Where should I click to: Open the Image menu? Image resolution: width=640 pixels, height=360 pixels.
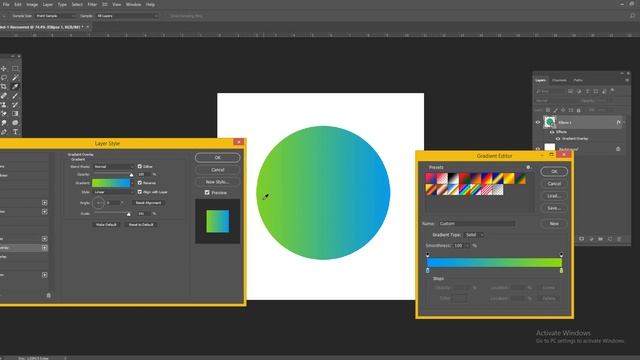[x=32, y=4]
